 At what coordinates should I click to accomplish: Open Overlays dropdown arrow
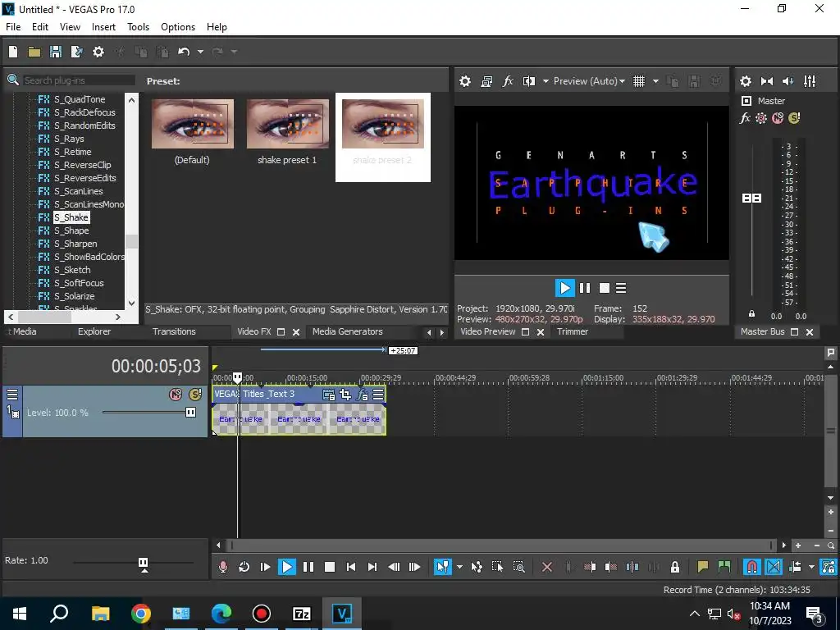click(655, 81)
